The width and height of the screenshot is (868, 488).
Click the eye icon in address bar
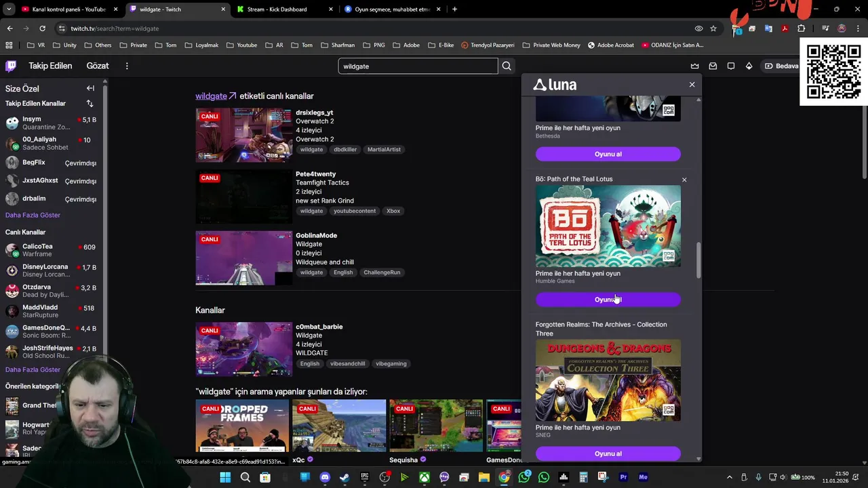click(698, 28)
